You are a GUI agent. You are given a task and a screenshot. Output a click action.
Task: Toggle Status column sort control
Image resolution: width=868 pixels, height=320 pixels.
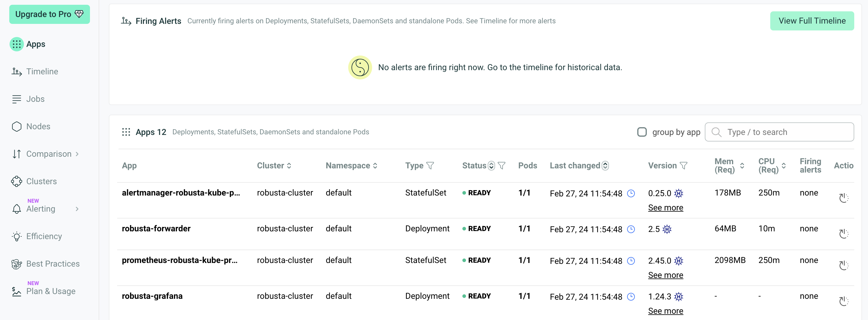[491, 166]
